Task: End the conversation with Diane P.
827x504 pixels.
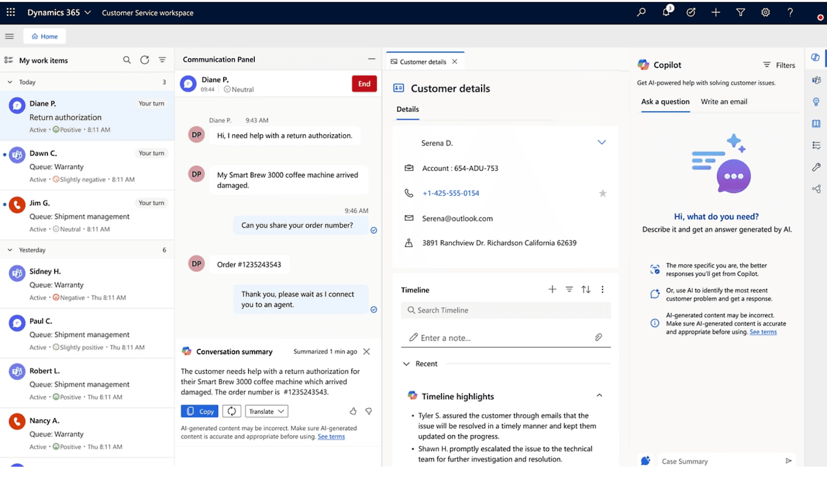Action: (364, 84)
